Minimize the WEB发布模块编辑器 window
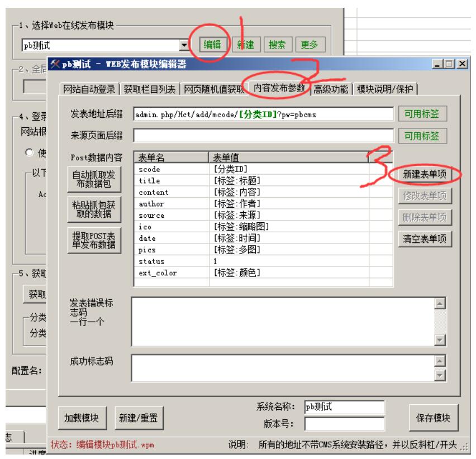 tap(437, 64)
